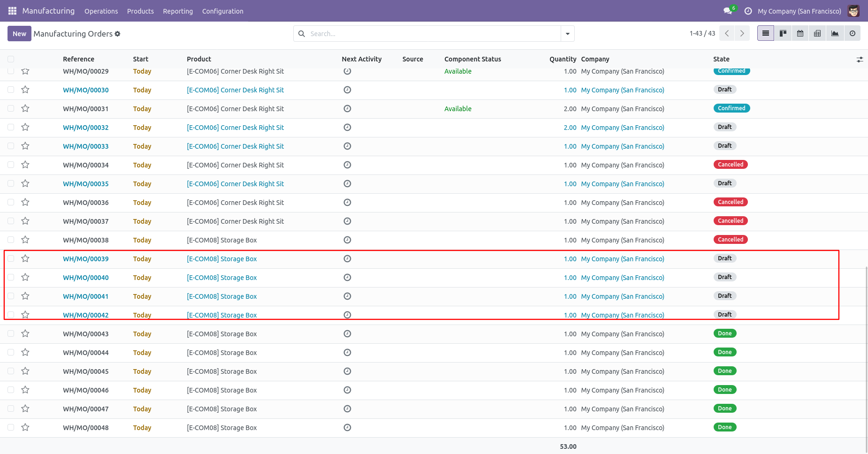Open order WH/MO/00041 link
Image resolution: width=868 pixels, height=454 pixels.
(86, 296)
